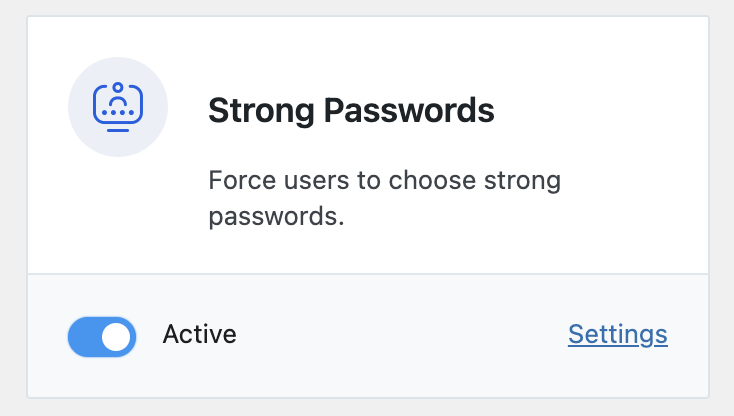
Task: Select the circular password feature icon
Action: tap(118, 107)
